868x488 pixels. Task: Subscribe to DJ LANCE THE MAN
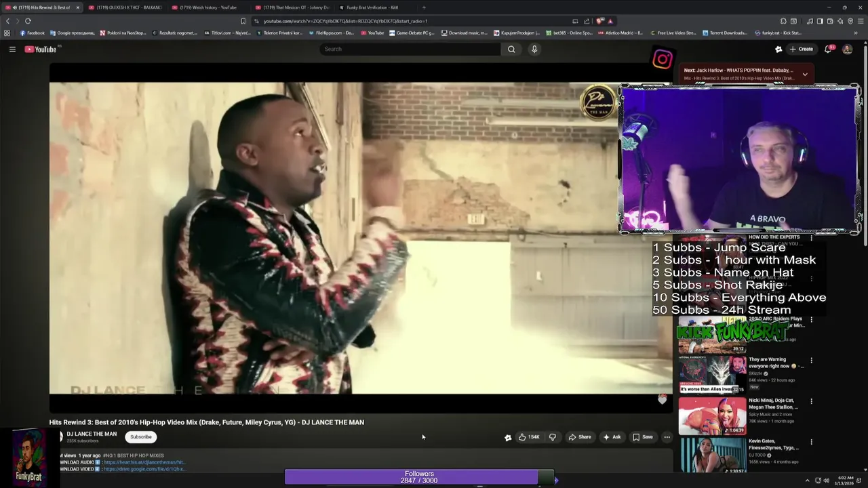(141, 437)
